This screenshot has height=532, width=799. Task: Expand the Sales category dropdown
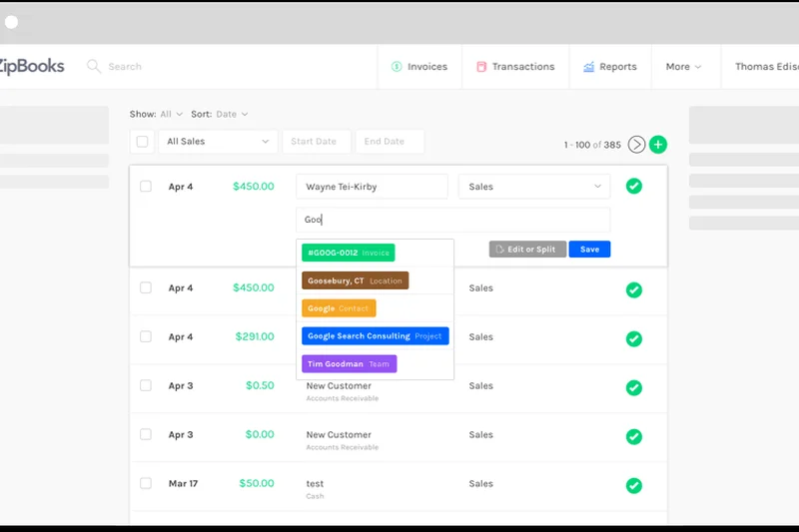(x=533, y=187)
